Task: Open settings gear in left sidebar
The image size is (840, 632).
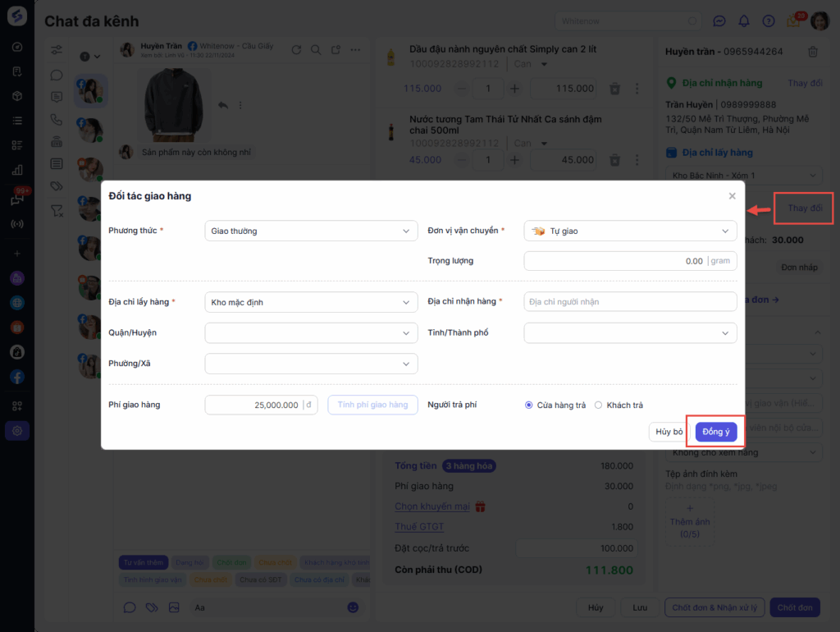Action: click(17, 430)
